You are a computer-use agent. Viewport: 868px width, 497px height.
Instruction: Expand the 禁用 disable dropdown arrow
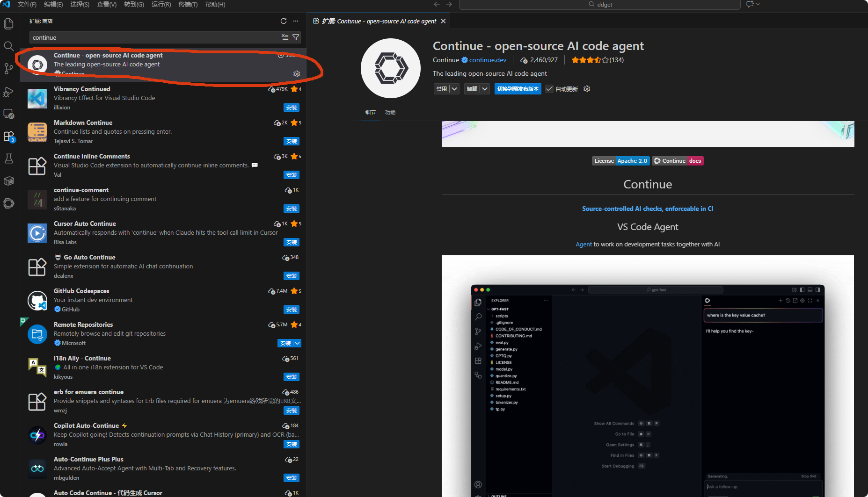pos(454,89)
